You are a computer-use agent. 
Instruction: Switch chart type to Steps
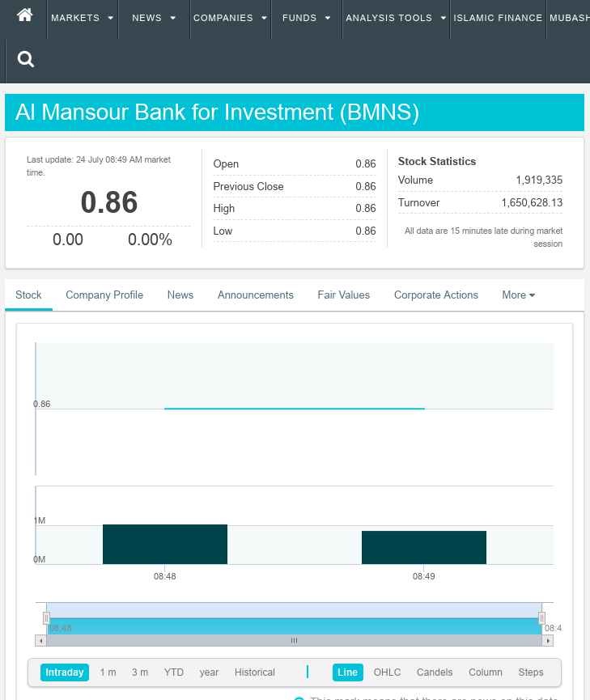pyautogui.click(x=531, y=672)
